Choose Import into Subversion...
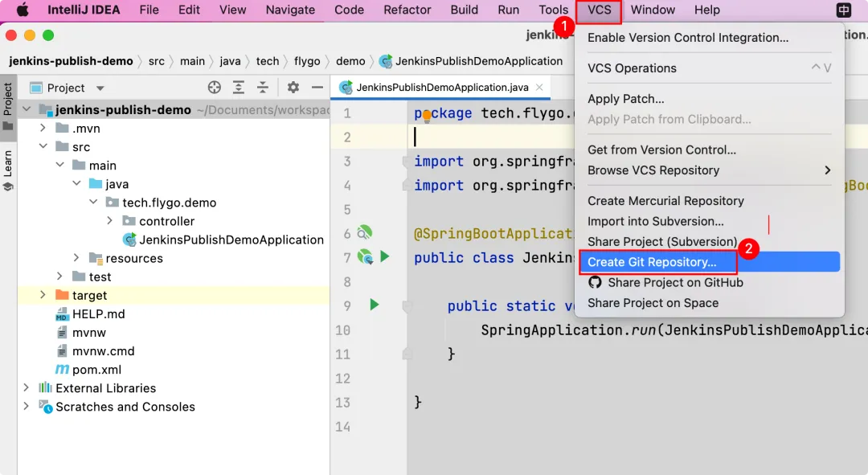 [709, 221]
